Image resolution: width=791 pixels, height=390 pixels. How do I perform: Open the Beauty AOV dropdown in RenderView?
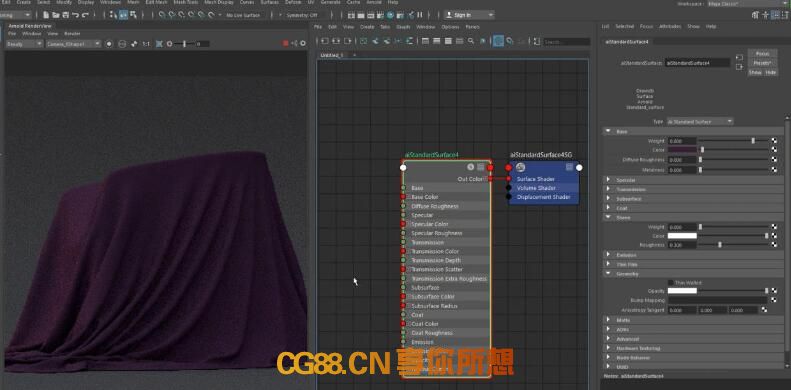tap(24, 44)
